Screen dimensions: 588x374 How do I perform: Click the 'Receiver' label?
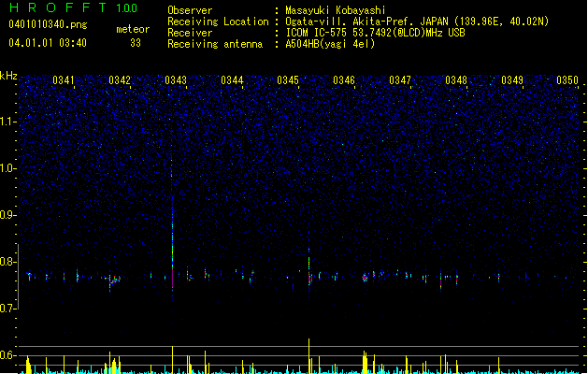click(x=190, y=33)
